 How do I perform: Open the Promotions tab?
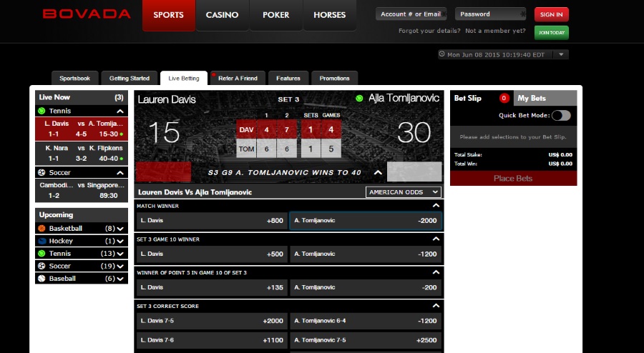334,78
